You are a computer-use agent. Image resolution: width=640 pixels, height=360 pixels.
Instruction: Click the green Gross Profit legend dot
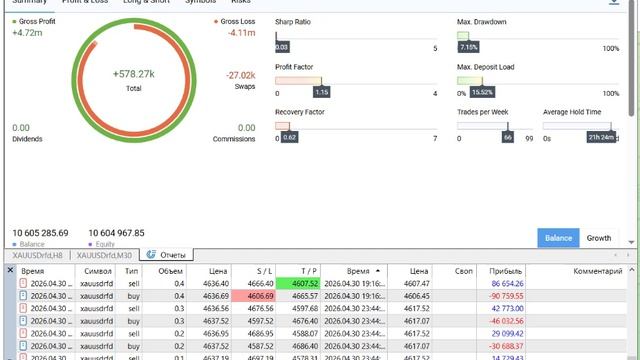point(14,22)
